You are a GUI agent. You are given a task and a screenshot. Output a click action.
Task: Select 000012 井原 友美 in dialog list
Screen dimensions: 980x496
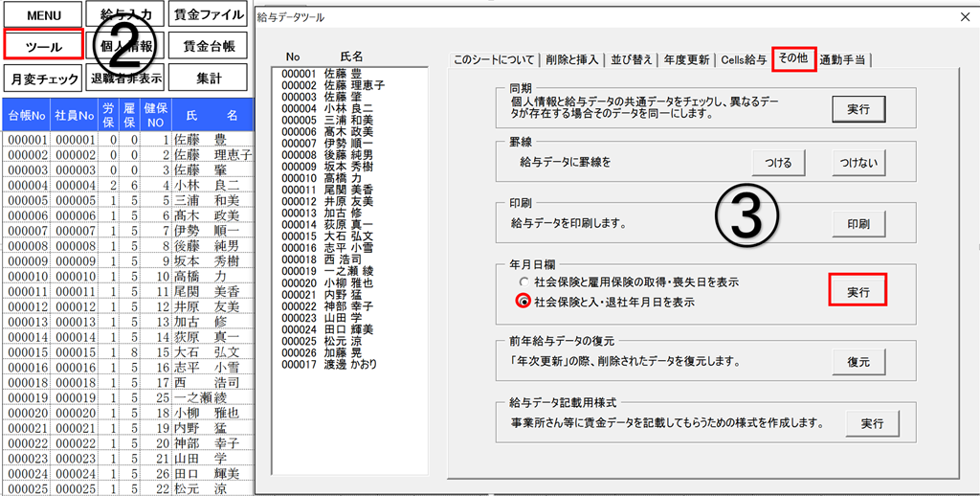(350, 201)
